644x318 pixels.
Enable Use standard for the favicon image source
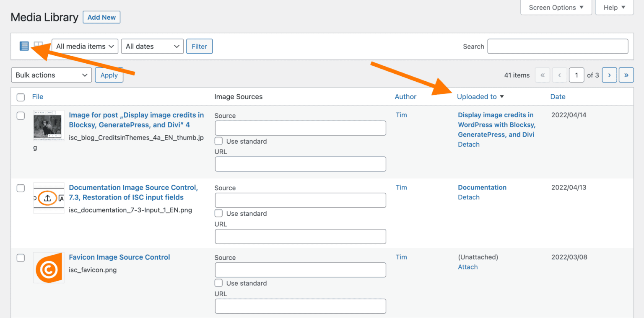coord(218,283)
